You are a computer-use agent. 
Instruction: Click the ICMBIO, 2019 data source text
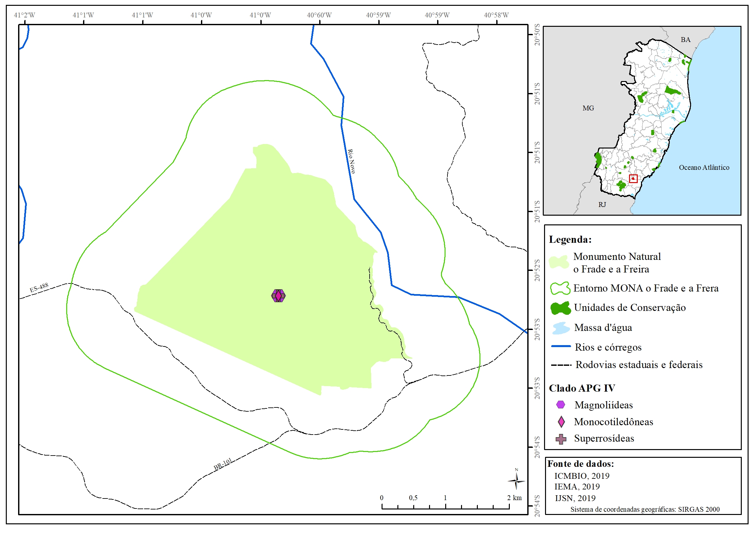(582, 476)
